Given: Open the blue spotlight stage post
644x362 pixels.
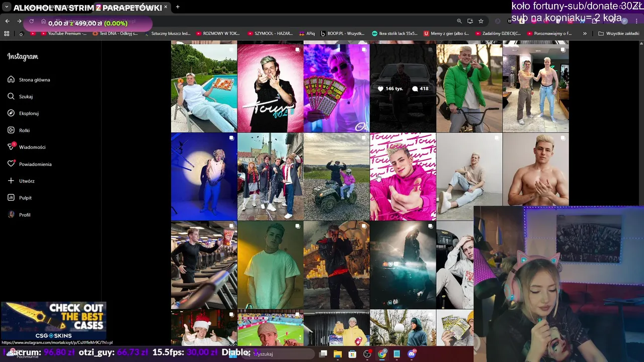Looking at the screenshot, I should coord(204,176).
